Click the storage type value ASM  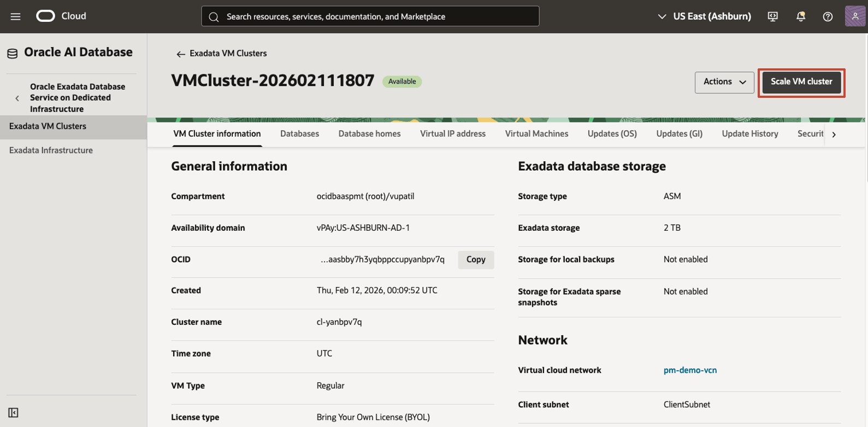coord(672,197)
